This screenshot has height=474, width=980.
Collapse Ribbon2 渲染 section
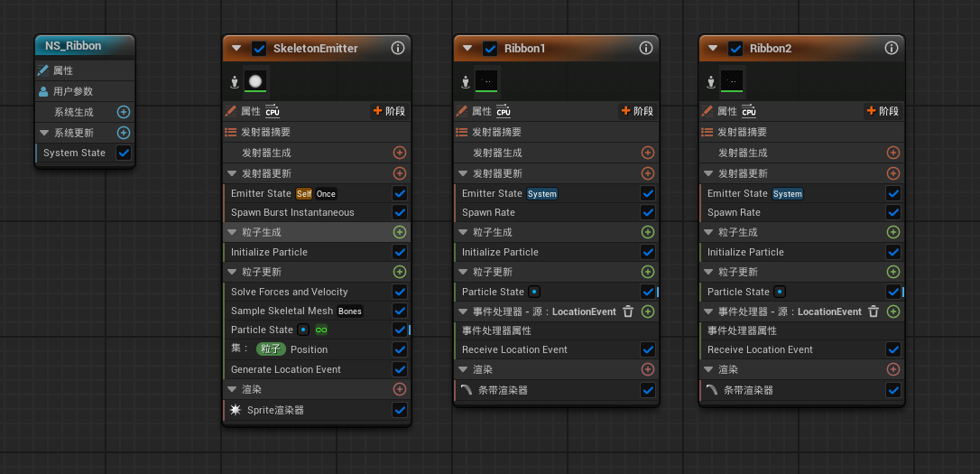708,369
